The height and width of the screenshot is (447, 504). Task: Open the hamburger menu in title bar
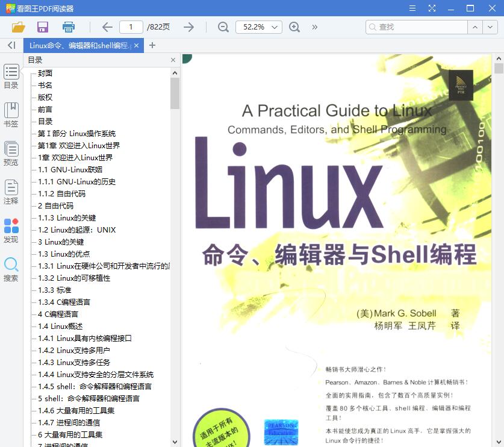(412, 8)
